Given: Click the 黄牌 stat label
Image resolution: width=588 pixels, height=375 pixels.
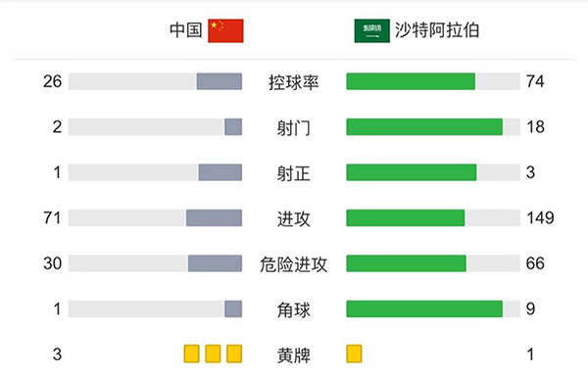Looking at the screenshot, I should point(294,355).
